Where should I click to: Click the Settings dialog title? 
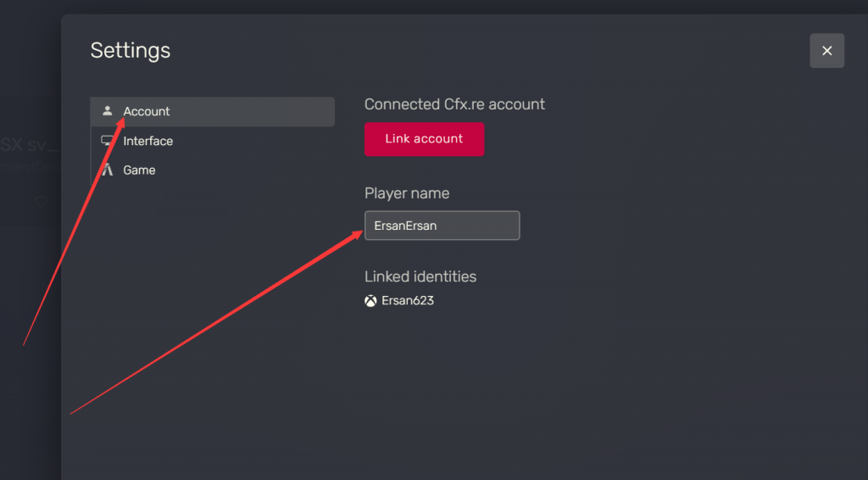[131, 50]
